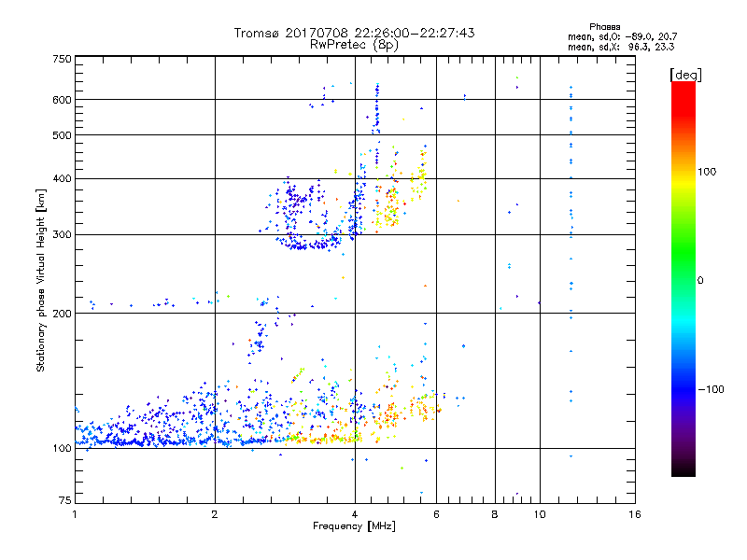Click x-axis tick label '6'
747x560 pixels.
(436, 514)
